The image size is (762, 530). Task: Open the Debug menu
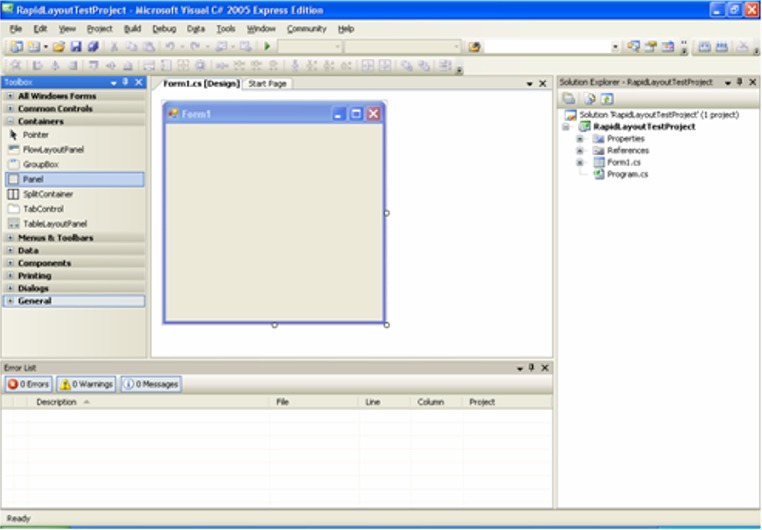tap(164, 29)
